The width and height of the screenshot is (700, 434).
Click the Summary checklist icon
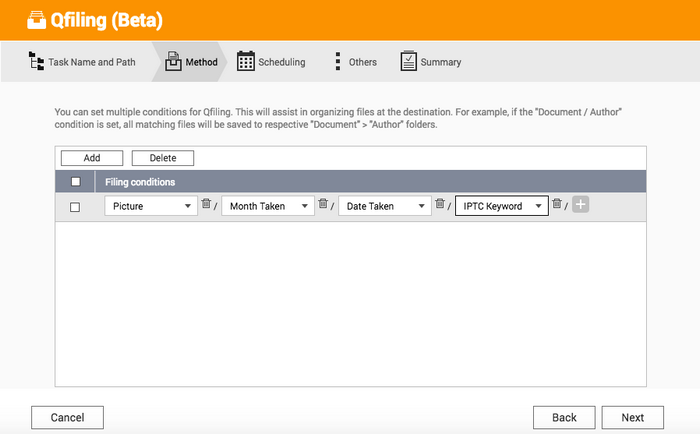click(408, 61)
